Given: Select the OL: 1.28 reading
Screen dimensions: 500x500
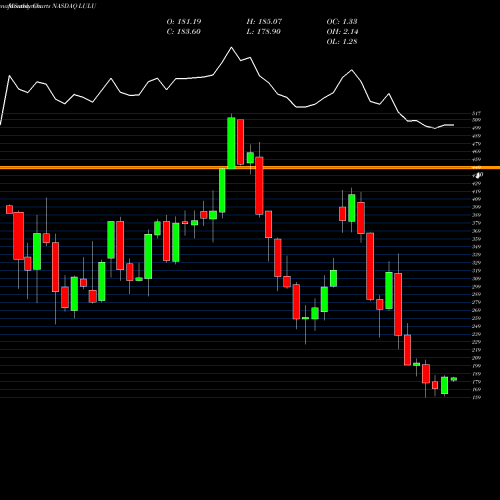Looking at the screenshot, I should [x=342, y=42].
